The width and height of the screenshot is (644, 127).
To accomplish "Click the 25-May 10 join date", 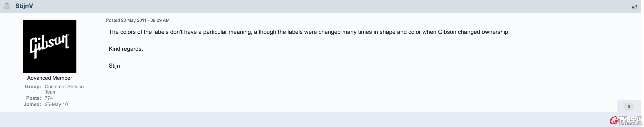I will pyautogui.click(x=56, y=104).
